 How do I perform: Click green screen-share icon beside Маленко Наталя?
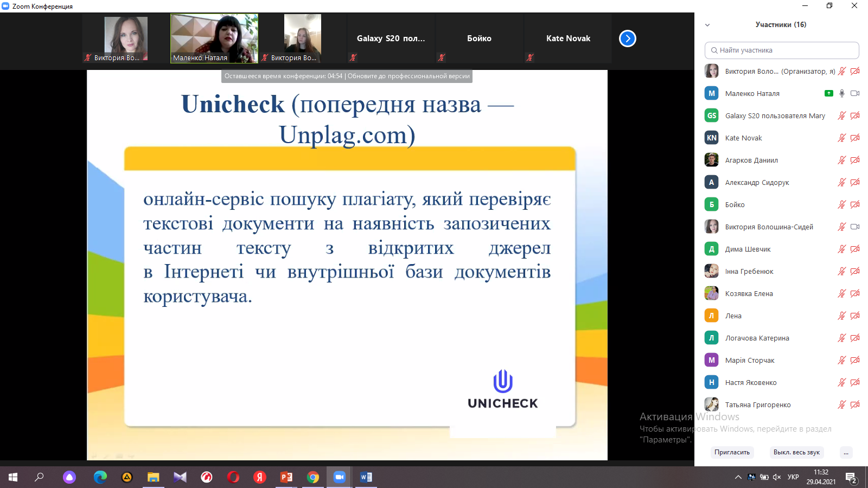[x=828, y=93]
